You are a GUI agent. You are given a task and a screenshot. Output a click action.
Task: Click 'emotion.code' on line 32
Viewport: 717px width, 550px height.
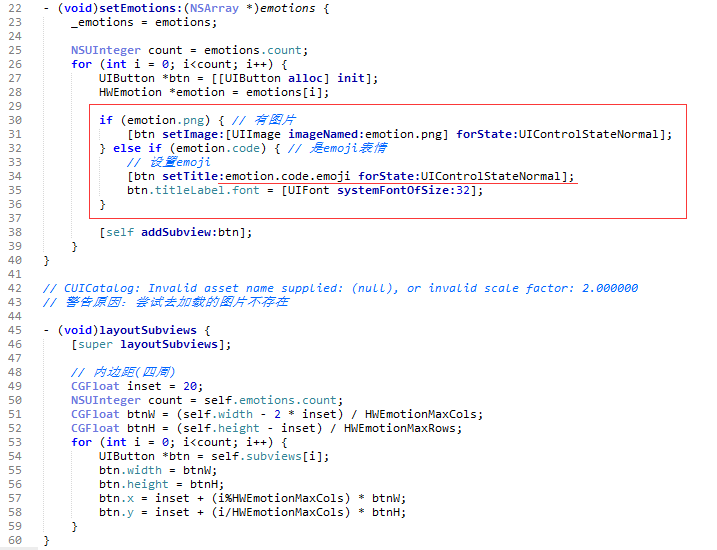click(218, 148)
